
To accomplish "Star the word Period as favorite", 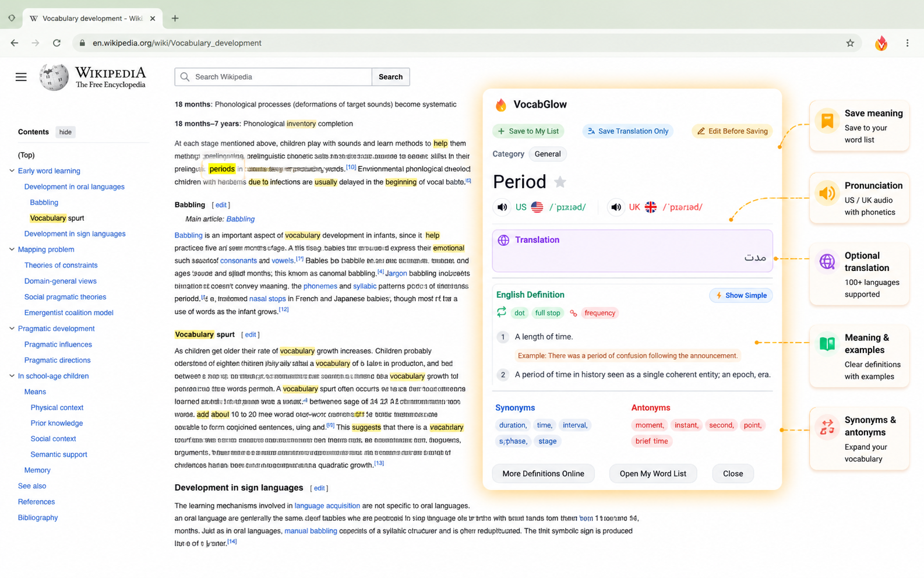I will pos(560,182).
